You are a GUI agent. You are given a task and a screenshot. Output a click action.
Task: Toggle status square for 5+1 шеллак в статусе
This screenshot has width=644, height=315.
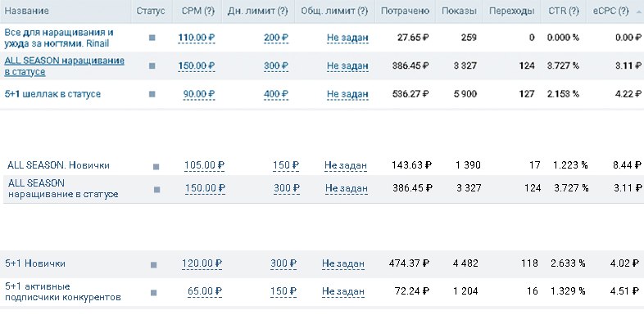pos(152,94)
